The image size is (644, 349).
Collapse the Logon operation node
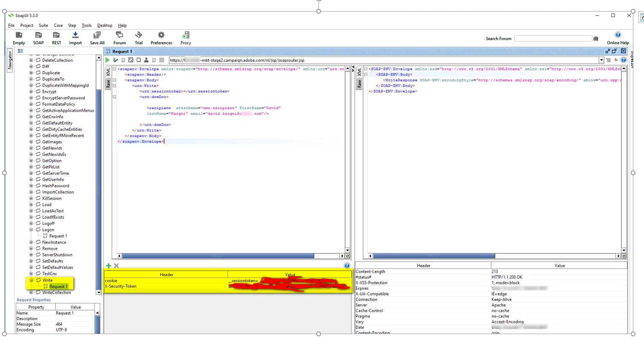(31, 230)
